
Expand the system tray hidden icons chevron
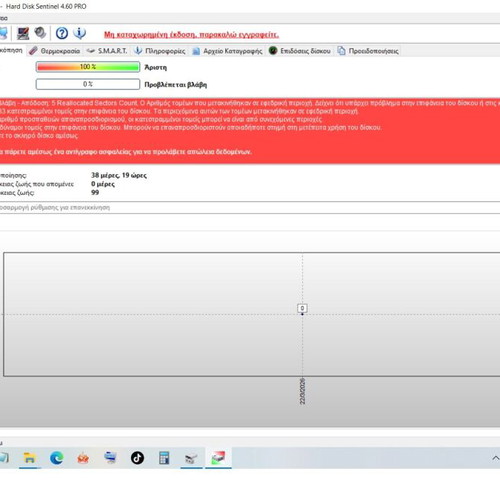click(x=496, y=458)
